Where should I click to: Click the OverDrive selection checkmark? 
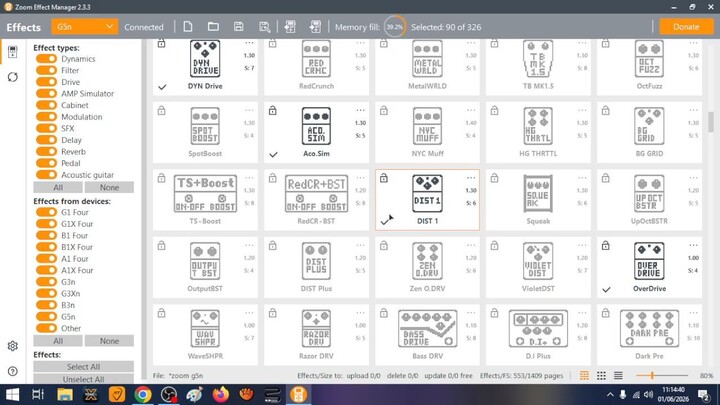pyautogui.click(x=606, y=290)
